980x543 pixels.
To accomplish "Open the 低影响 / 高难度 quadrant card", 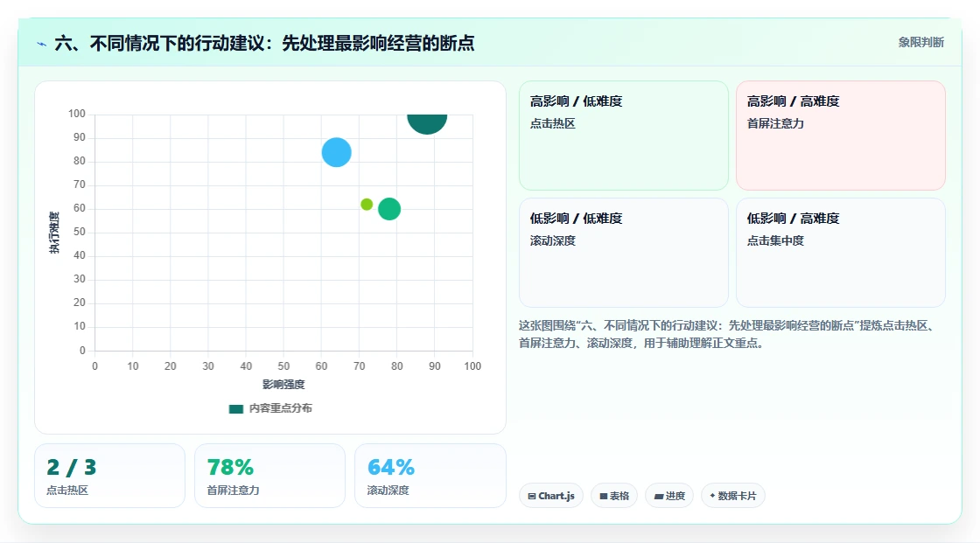I will tap(841, 253).
